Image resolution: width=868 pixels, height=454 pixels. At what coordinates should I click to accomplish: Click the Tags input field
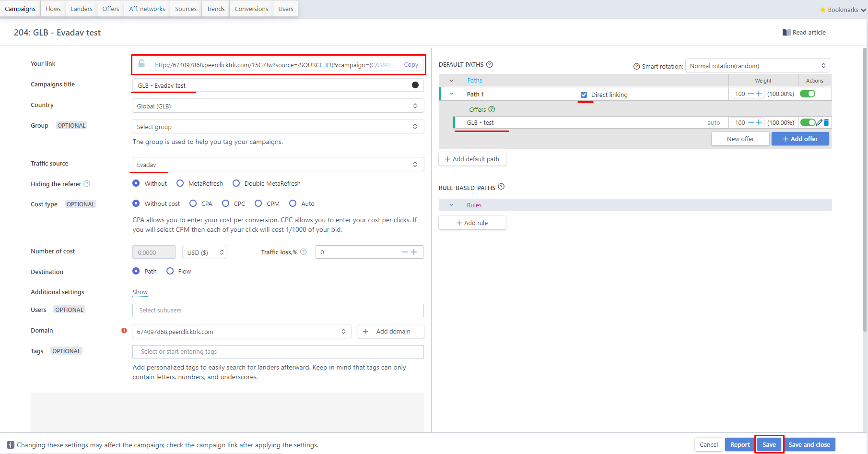coord(278,352)
